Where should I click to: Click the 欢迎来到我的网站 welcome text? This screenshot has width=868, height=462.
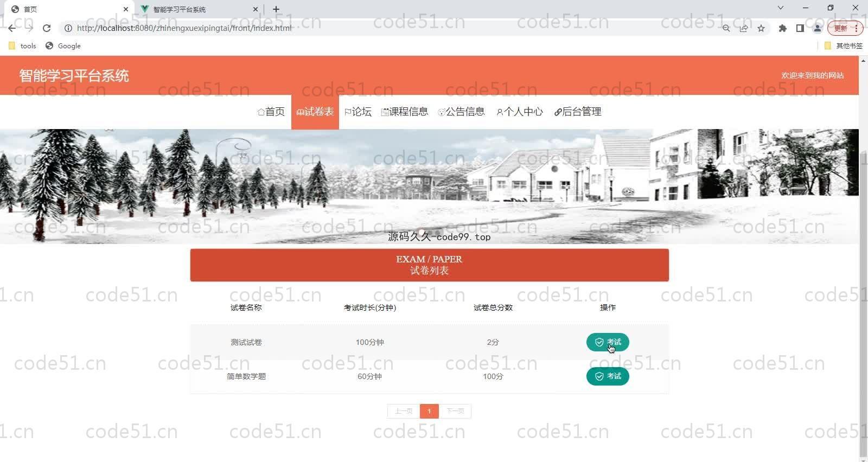[x=813, y=75]
